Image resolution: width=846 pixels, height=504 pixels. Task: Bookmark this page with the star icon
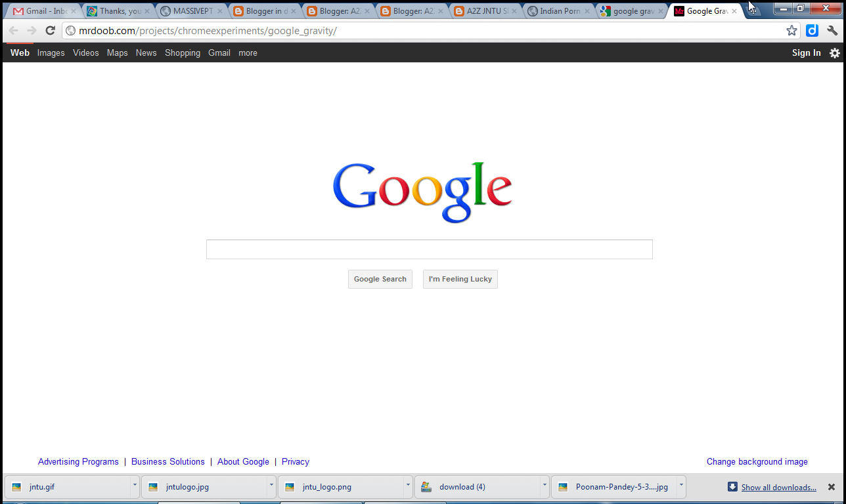(791, 31)
